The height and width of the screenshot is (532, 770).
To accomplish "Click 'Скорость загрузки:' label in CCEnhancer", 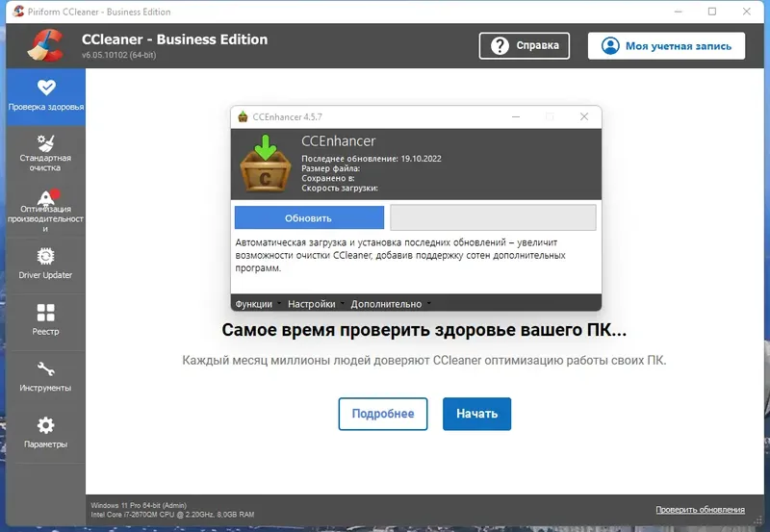I will (x=340, y=188).
